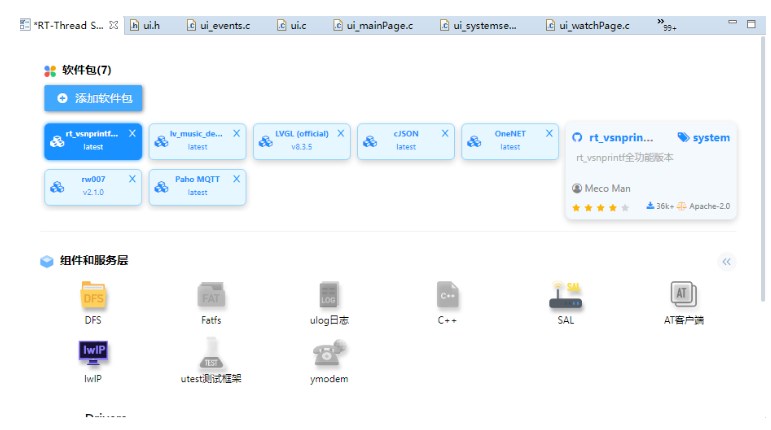Switch to the ui_watchPage.c tab
This screenshot has width=771, height=430.
588,26
